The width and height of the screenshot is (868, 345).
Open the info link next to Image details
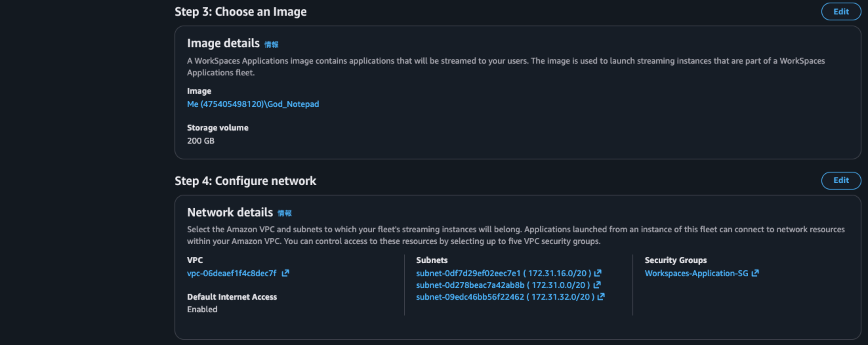pyautogui.click(x=271, y=45)
